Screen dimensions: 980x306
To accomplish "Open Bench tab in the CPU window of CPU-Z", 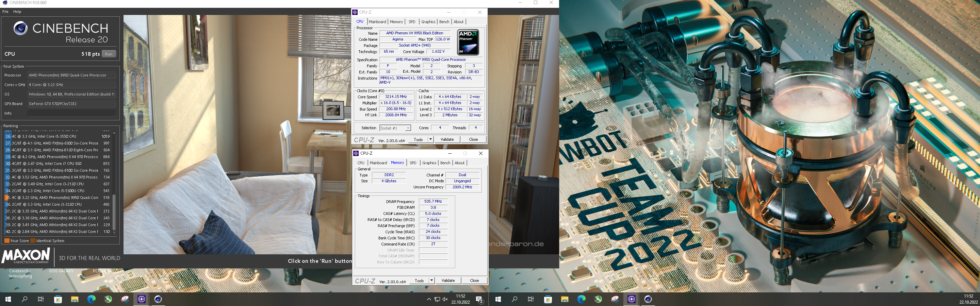I will point(444,22).
